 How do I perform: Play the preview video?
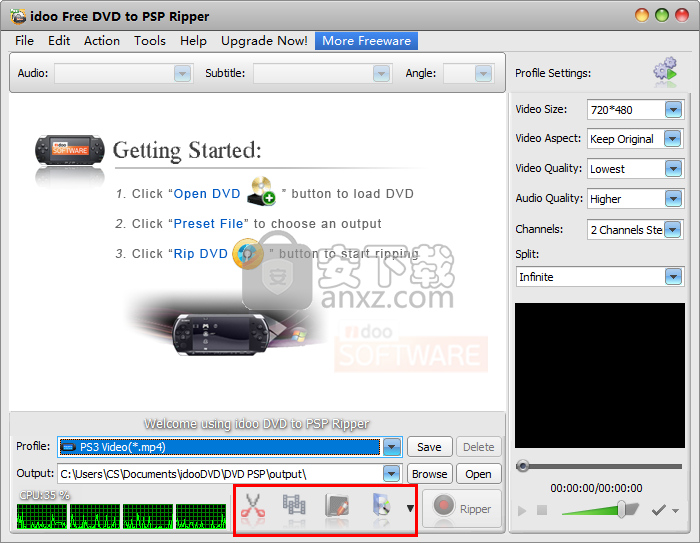[x=522, y=510]
